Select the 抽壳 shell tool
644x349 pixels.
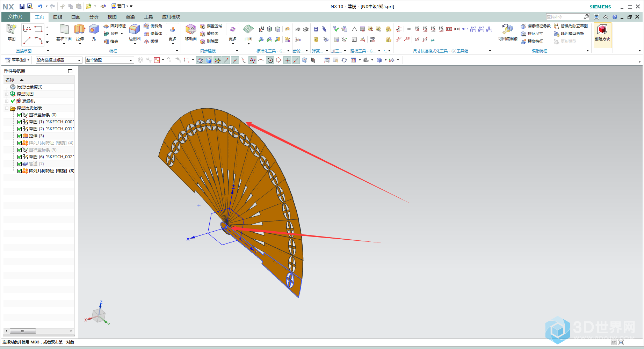tap(111, 42)
